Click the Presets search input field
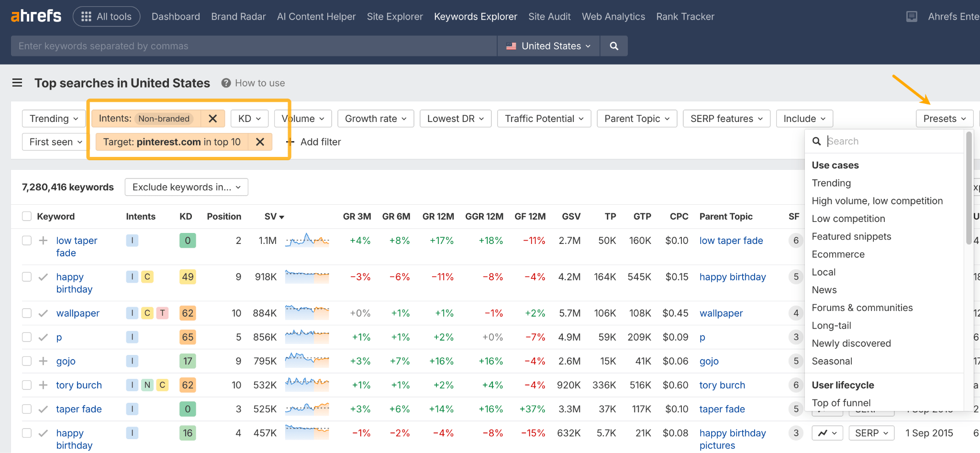The height and width of the screenshot is (453, 980). 890,141
